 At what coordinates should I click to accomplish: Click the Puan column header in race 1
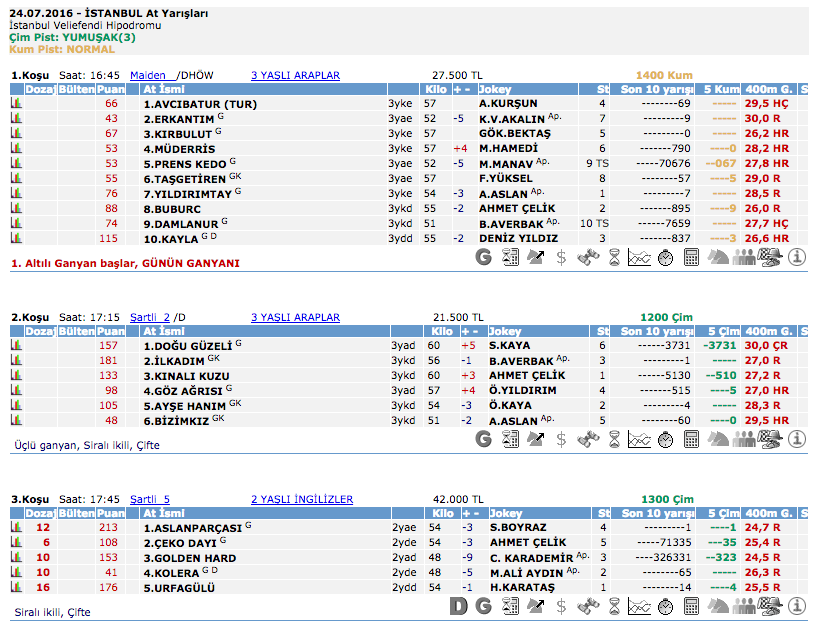(x=110, y=90)
